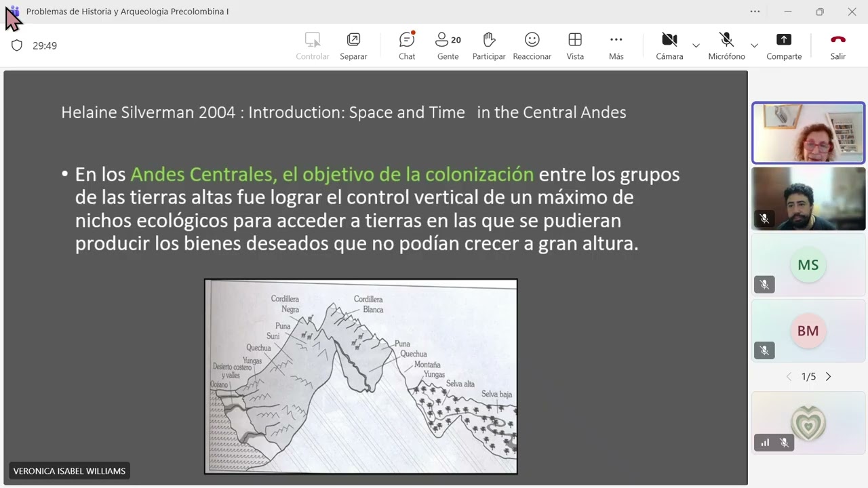Click muted mic icon on self-view tile
Image resolution: width=868 pixels, height=488 pixels.
784,443
